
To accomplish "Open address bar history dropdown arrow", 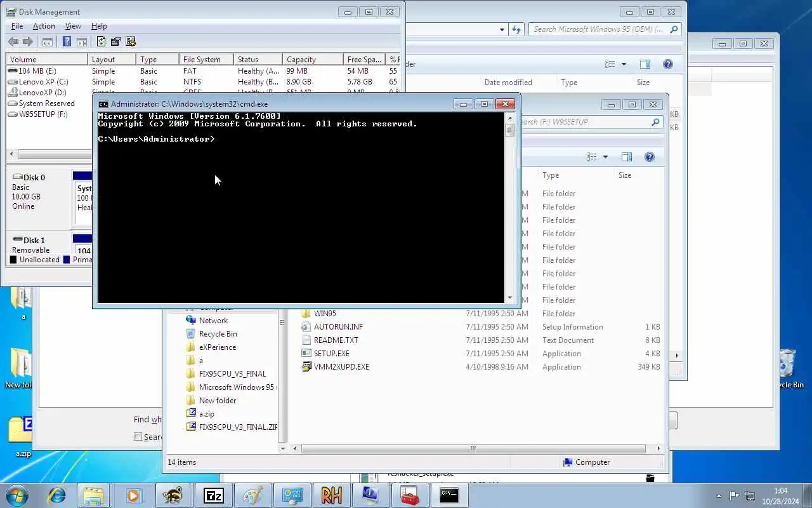I will click(x=502, y=29).
